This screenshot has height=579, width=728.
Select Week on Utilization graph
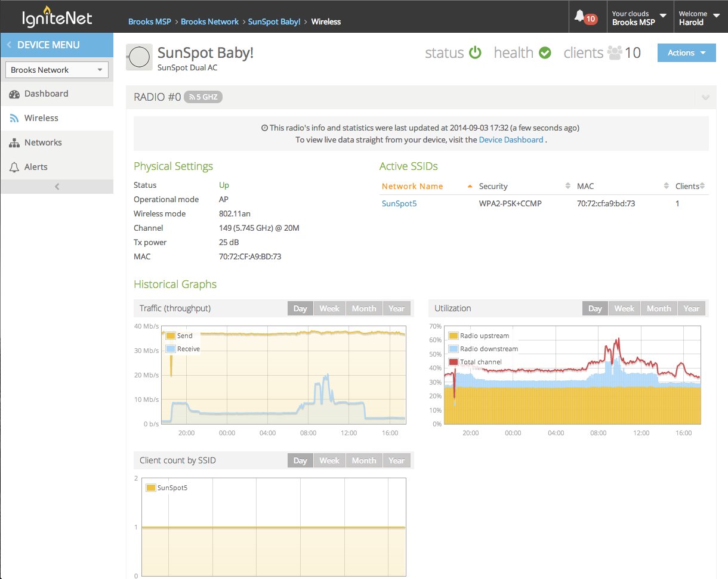(x=624, y=308)
